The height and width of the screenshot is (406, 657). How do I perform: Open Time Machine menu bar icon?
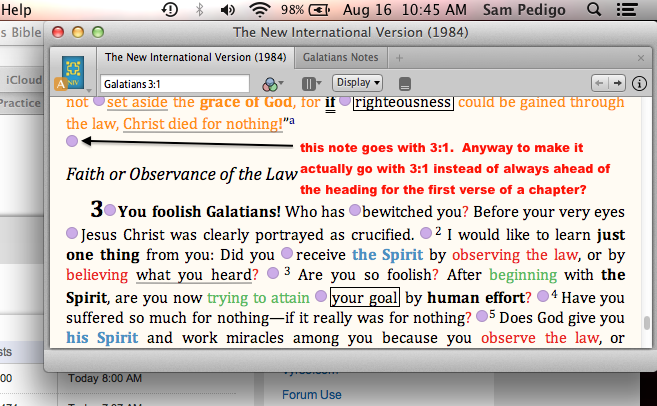(x=170, y=9)
